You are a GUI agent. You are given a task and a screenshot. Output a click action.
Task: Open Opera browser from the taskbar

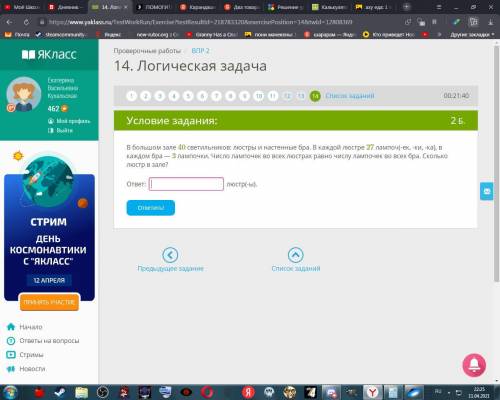206,393
